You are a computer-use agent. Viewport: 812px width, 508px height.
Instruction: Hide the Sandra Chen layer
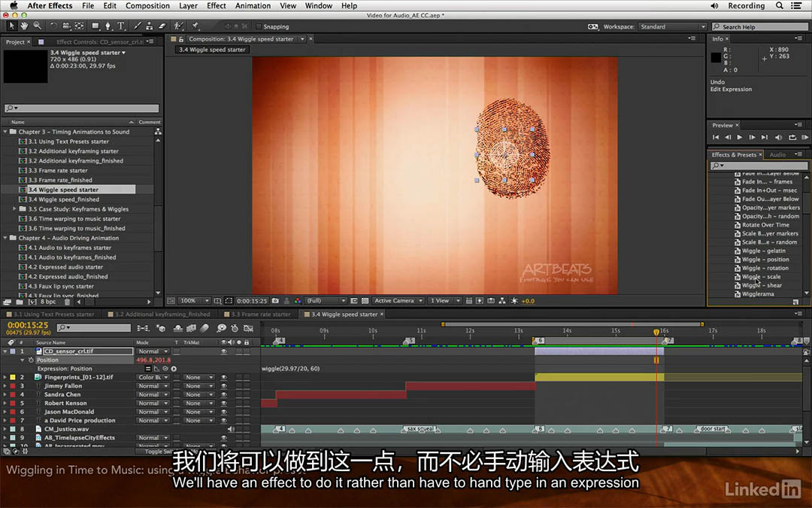coord(224,394)
